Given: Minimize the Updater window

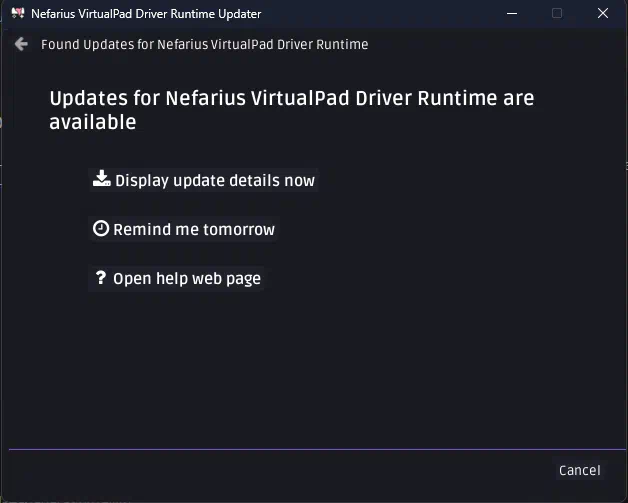Looking at the screenshot, I should tap(511, 14).
